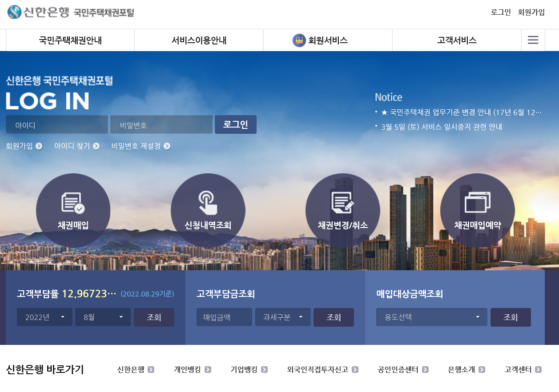The height and width of the screenshot is (392, 559).
Task: Focus the 매입금액 input field
Action: (224, 317)
